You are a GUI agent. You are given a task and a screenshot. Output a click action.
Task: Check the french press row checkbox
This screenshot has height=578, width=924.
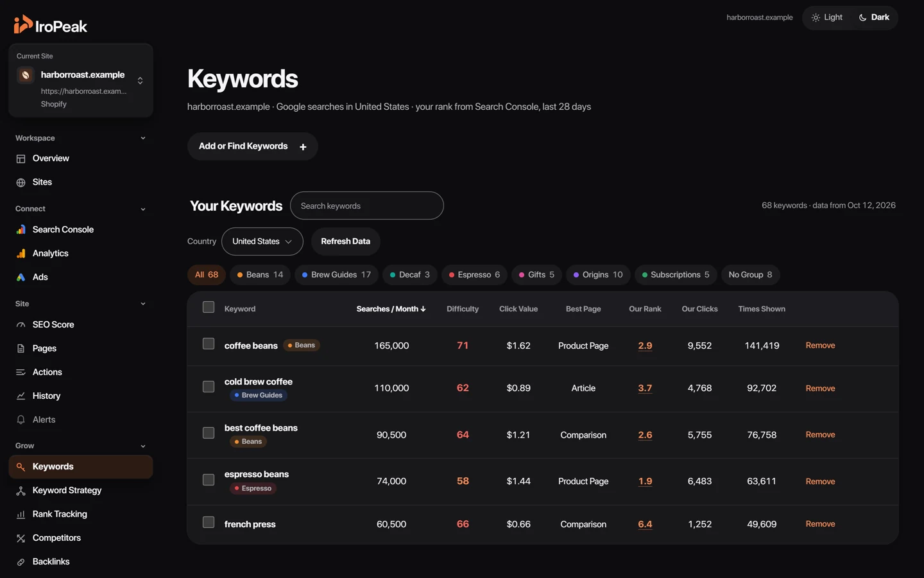[209, 522]
